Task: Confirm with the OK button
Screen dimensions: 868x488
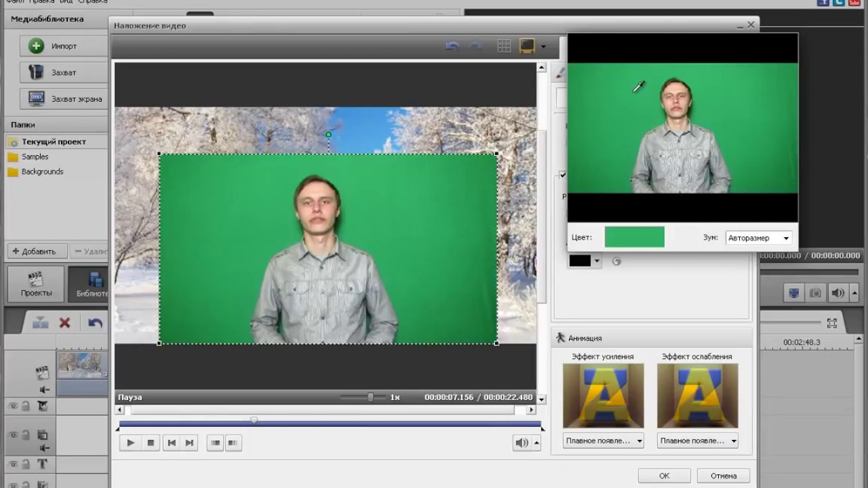Action: pyautogui.click(x=664, y=476)
